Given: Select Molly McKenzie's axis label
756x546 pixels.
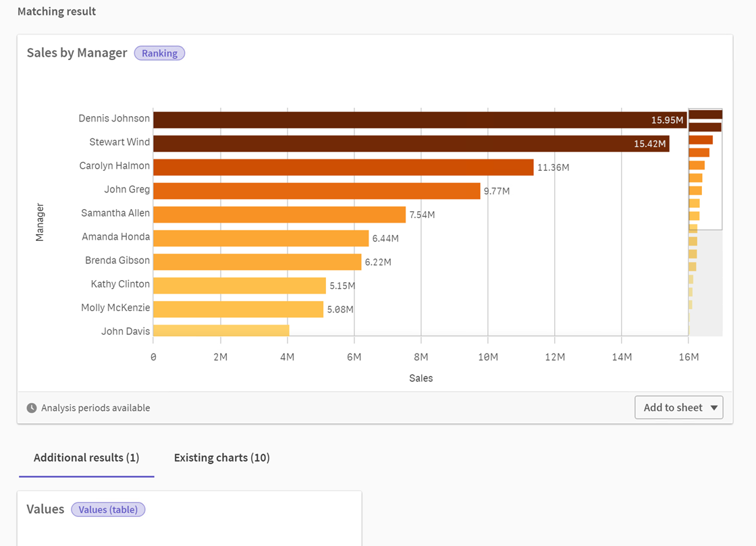Looking at the screenshot, I should click(115, 307).
